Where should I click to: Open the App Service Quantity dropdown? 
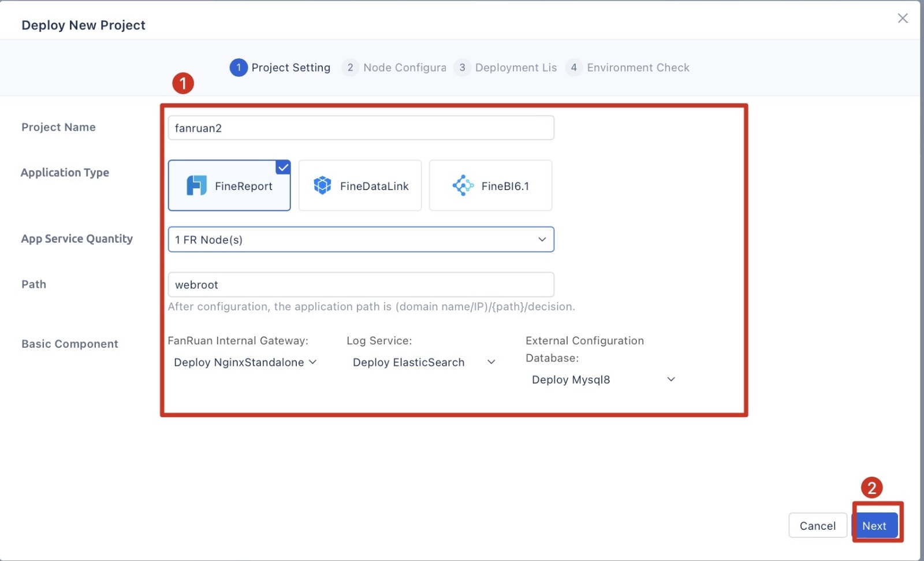click(361, 239)
